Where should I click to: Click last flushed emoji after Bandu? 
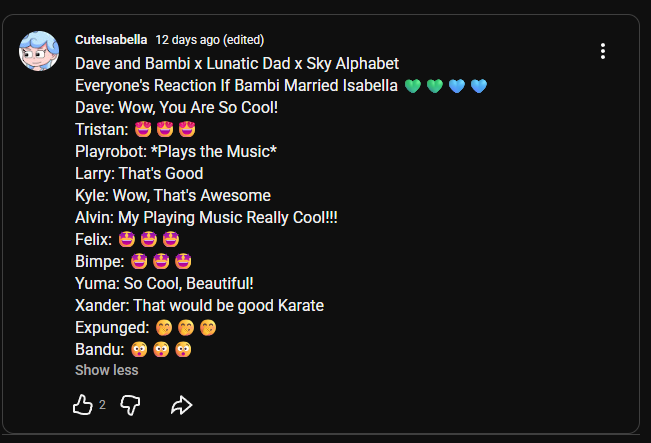point(183,349)
